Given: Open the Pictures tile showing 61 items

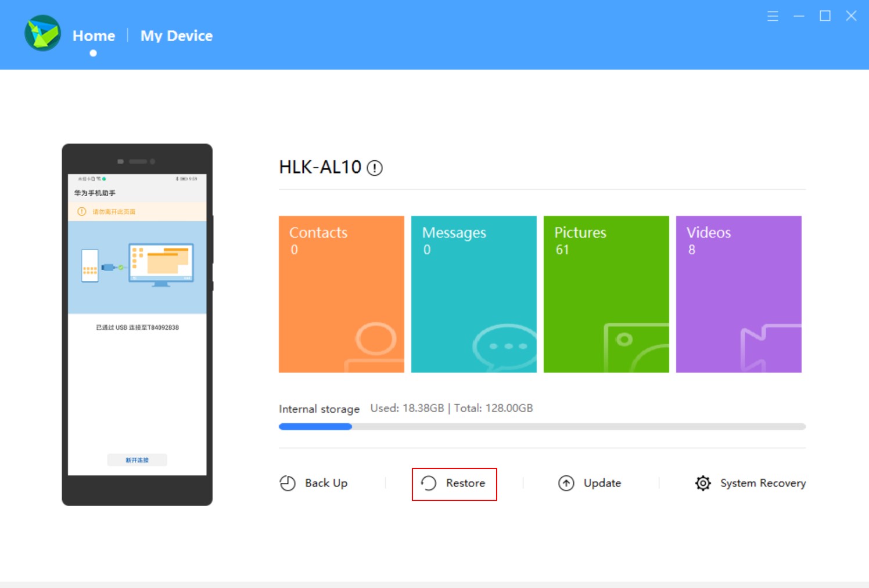Looking at the screenshot, I should click(x=606, y=294).
